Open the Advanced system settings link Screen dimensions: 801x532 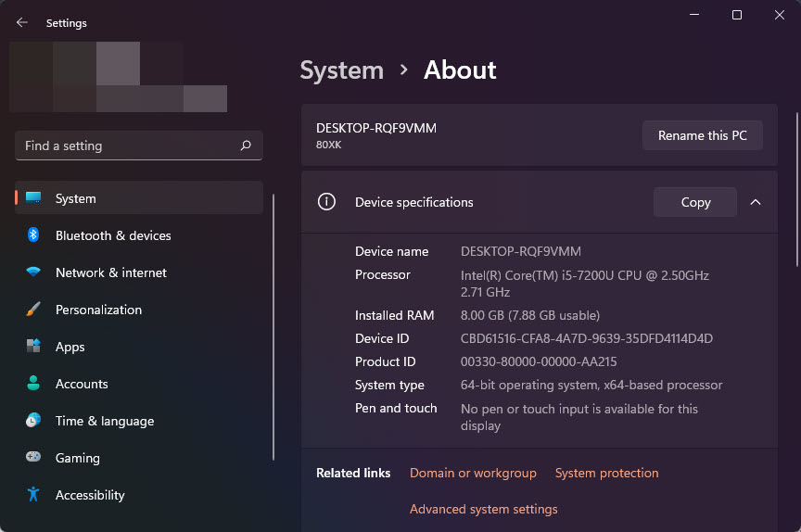pyautogui.click(x=483, y=509)
